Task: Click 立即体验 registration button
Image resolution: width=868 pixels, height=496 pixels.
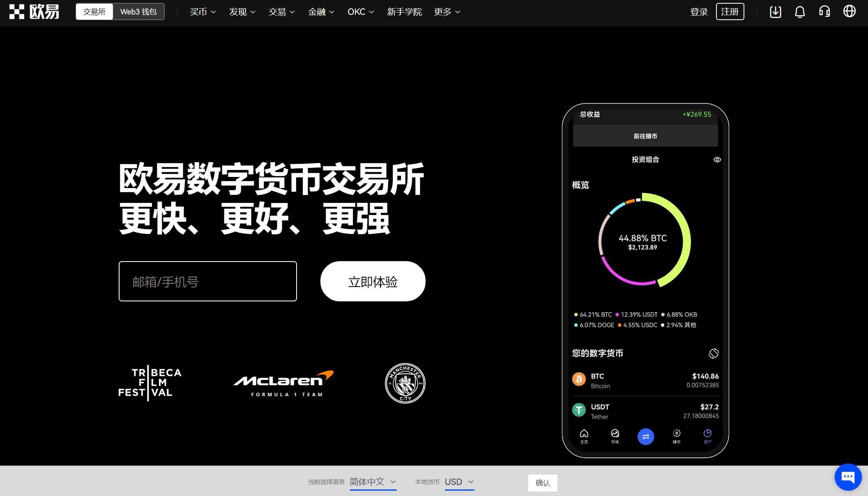Action: click(x=372, y=281)
